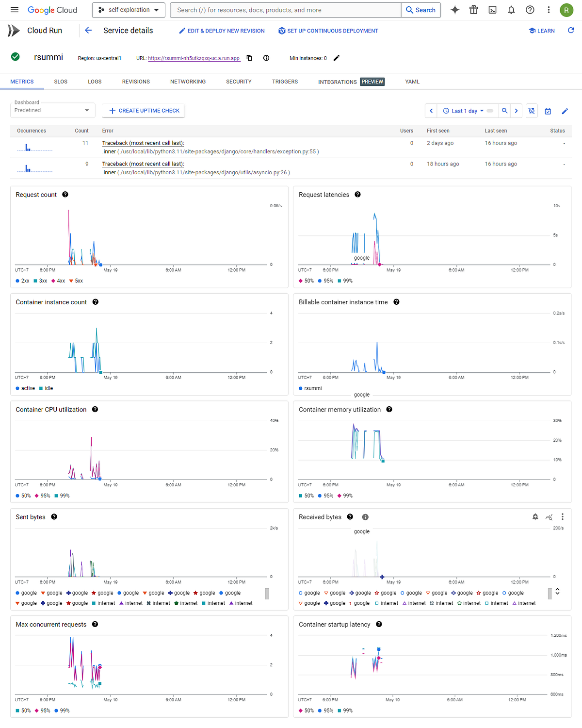Edit the Min instances setting pencil

[337, 58]
